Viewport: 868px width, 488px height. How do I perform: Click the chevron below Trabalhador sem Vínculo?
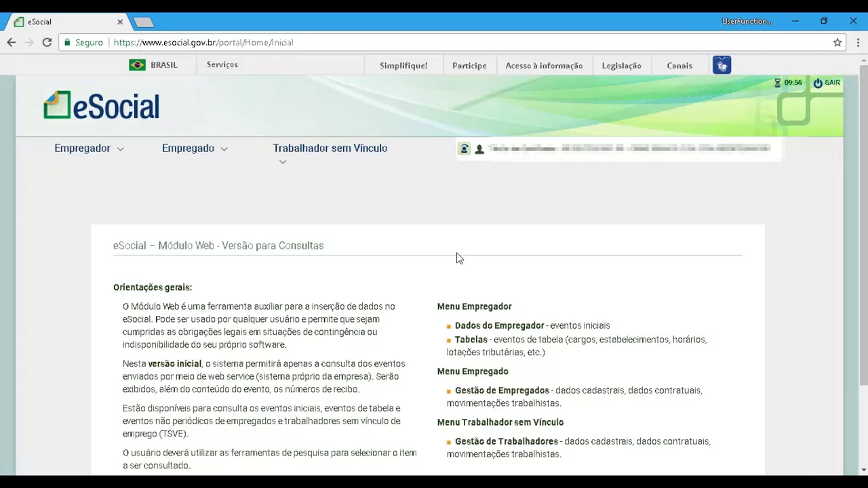283,162
